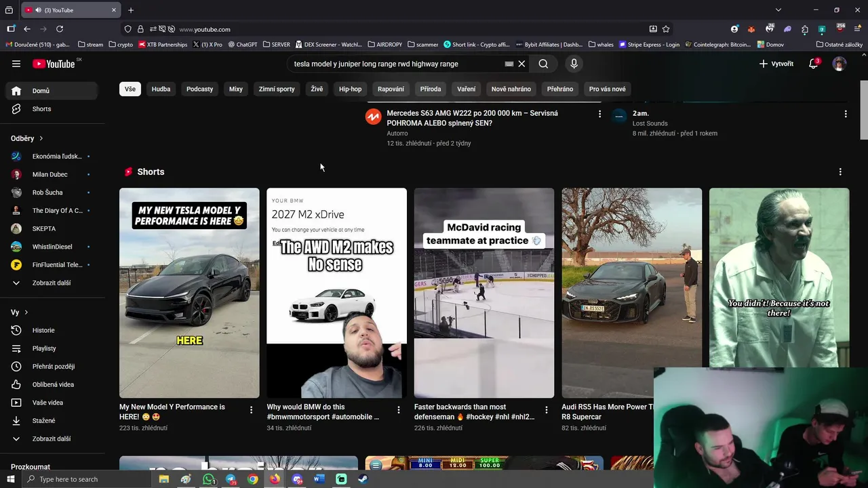Image resolution: width=868 pixels, height=488 pixels.
Task: Open WhistlinDiesel subscription channel
Action: [x=52, y=247]
